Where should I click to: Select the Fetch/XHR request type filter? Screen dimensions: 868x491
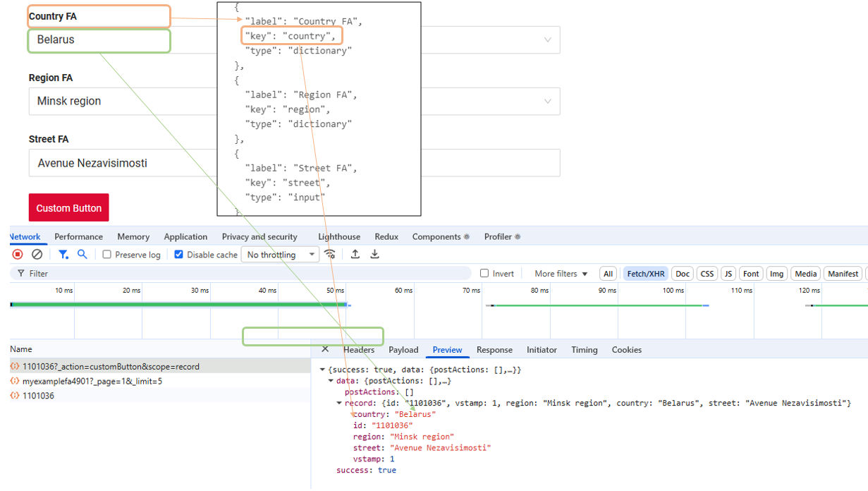coord(645,274)
